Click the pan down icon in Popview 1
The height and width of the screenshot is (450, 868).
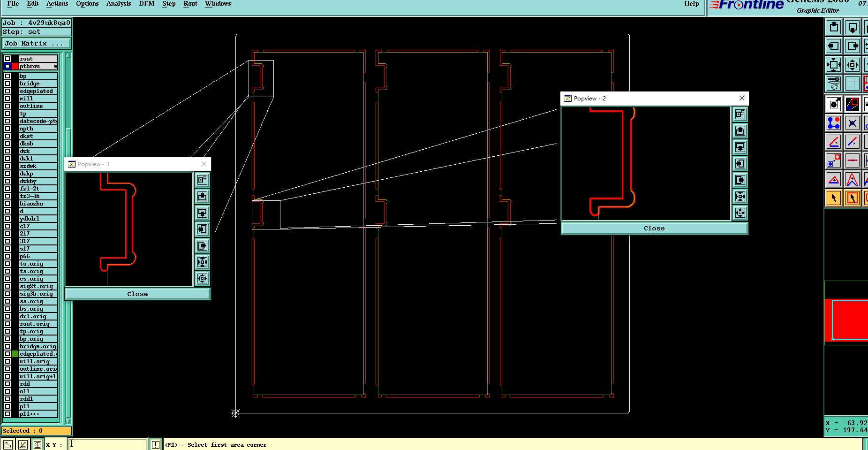pos(202,213)
